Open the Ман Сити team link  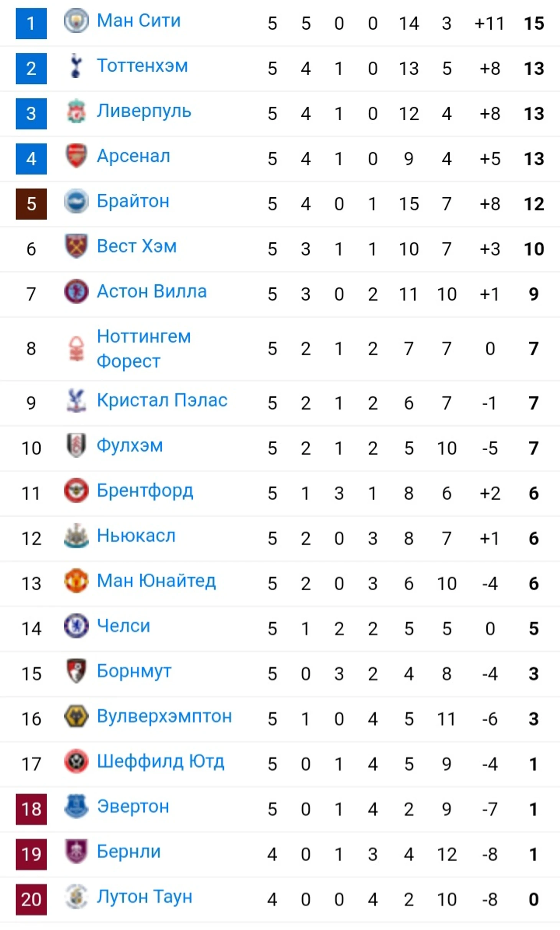(x=138, y=20)
